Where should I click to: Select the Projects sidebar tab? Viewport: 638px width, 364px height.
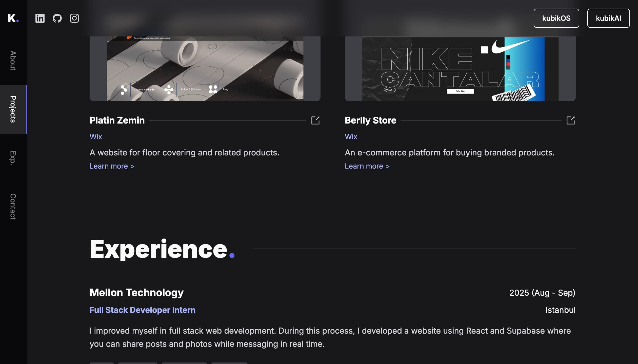point(13,109)
